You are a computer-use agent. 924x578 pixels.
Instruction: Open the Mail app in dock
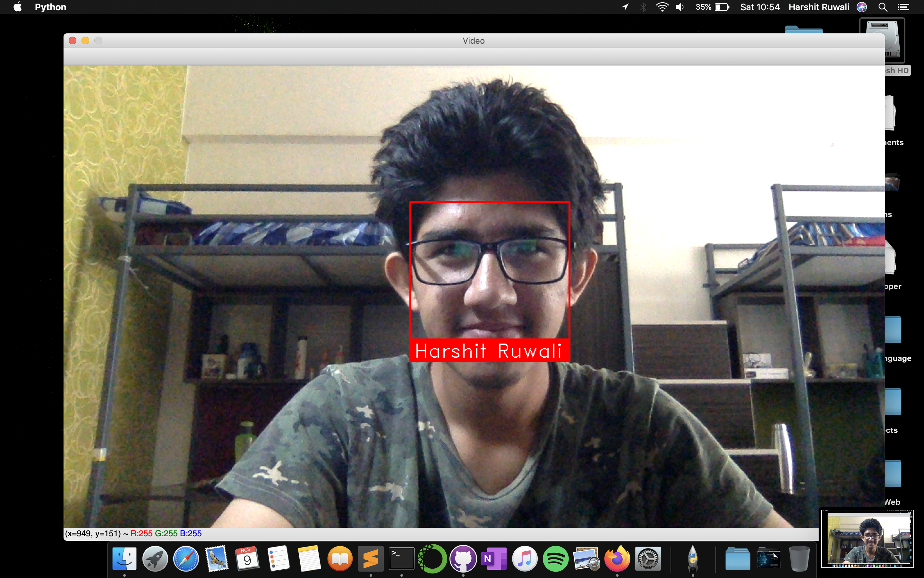pos(217,559)
